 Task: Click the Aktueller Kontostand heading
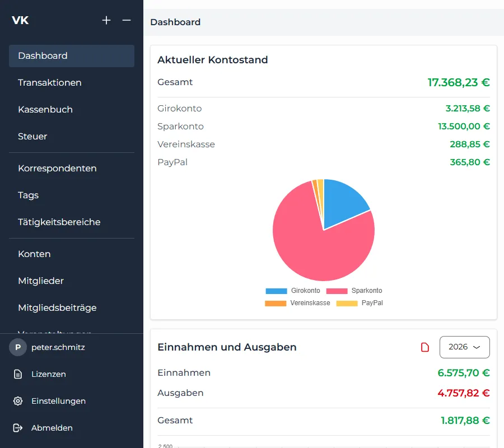(212, 60)
